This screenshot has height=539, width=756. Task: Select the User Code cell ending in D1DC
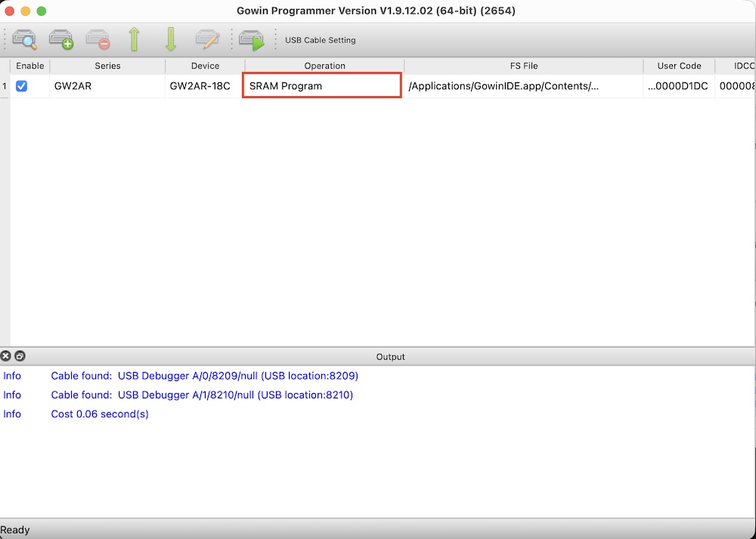[678, 86]
